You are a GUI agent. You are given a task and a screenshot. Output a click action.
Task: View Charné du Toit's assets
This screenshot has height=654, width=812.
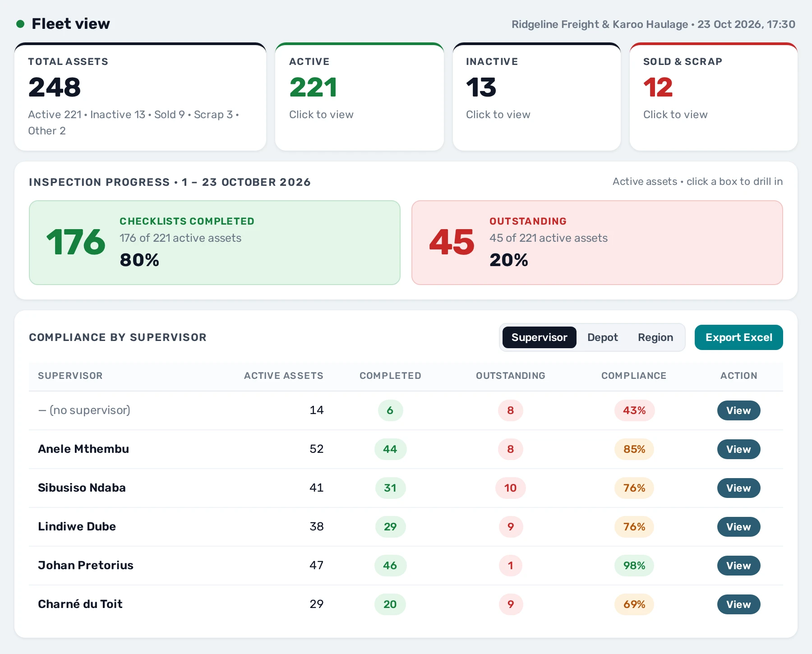click(x=739, y=604)
